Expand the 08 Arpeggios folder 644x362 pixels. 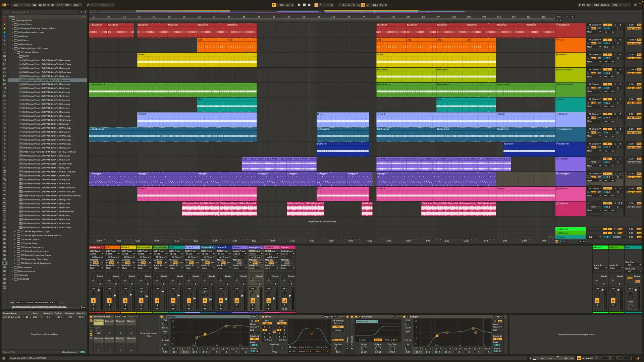click(12, 267)
